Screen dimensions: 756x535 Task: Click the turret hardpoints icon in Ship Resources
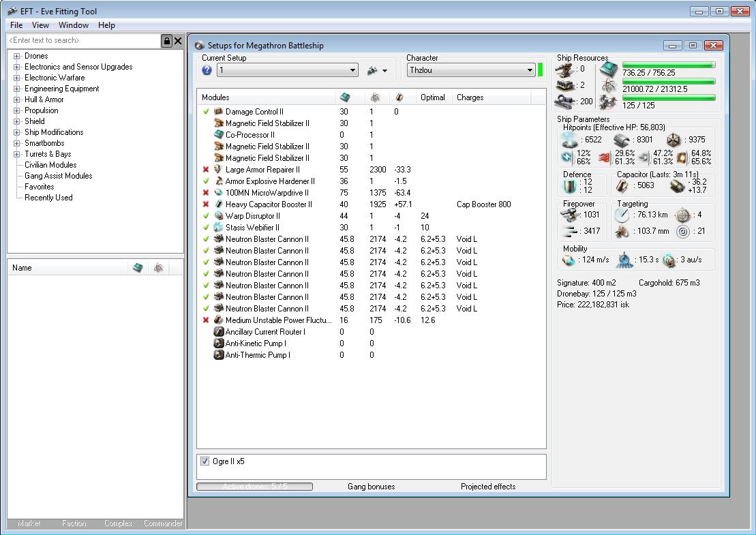[x=564, y=70]
